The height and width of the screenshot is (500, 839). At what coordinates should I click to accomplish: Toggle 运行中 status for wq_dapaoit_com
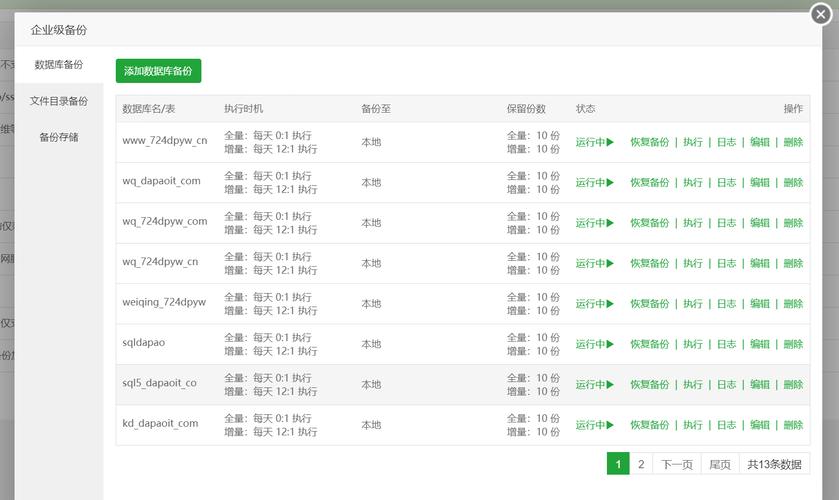(594, 182)
